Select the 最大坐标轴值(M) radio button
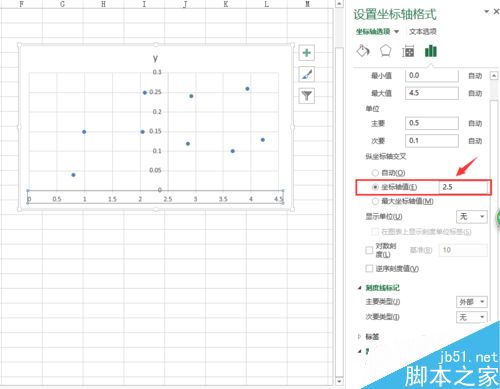The width and height of the screenshot is (500, 389). [x=375, y=201]
